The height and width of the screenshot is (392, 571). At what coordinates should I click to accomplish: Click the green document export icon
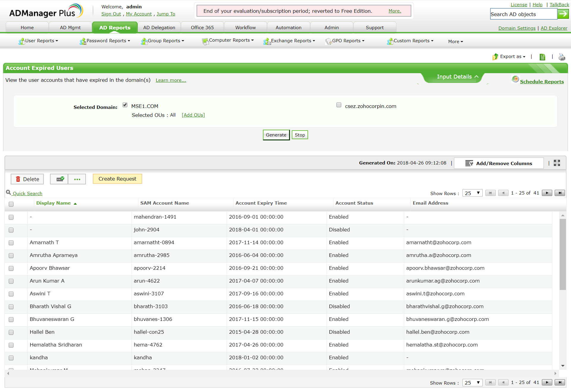click(542, 57)
